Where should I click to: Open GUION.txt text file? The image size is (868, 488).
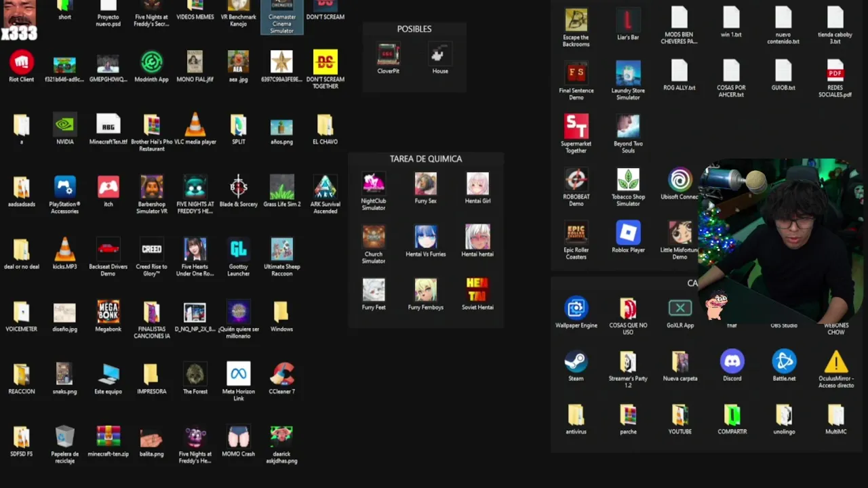click(x=783, y=71)
